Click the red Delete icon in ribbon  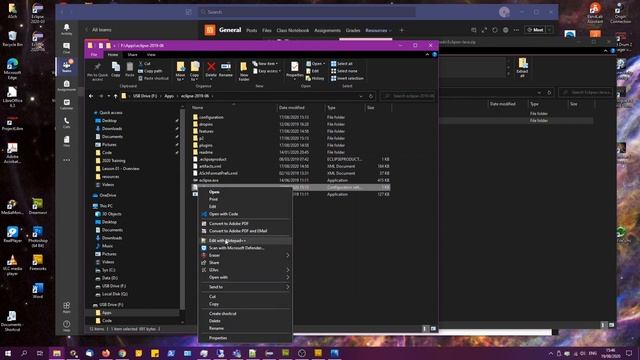click(211, 69)
